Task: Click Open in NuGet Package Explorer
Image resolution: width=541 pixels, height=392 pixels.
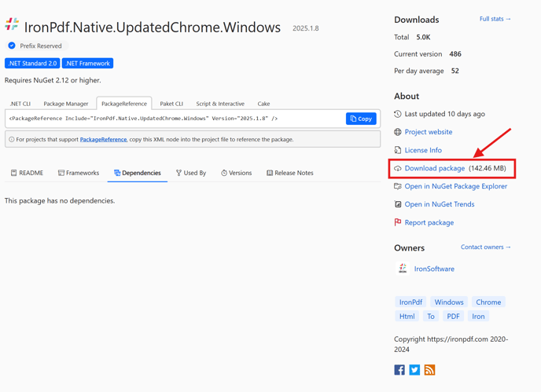Action: tap(456, 186)
